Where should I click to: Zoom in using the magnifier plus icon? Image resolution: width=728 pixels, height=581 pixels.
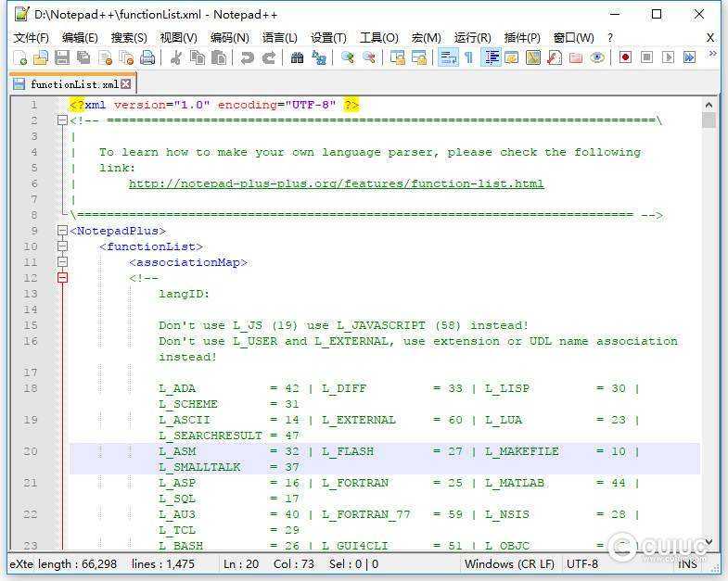[347, 57]
